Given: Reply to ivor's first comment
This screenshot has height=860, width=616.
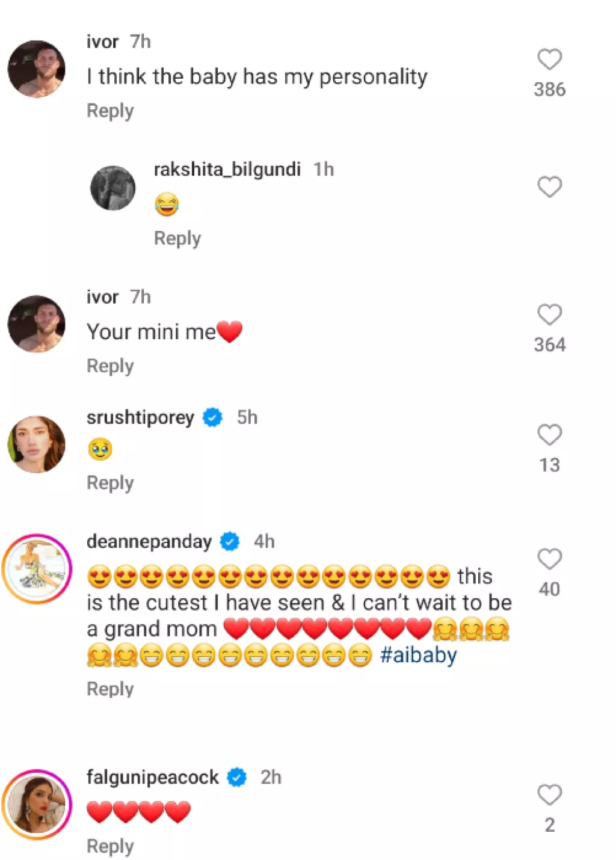Looking at the screenshot, I should pos(110,110).
